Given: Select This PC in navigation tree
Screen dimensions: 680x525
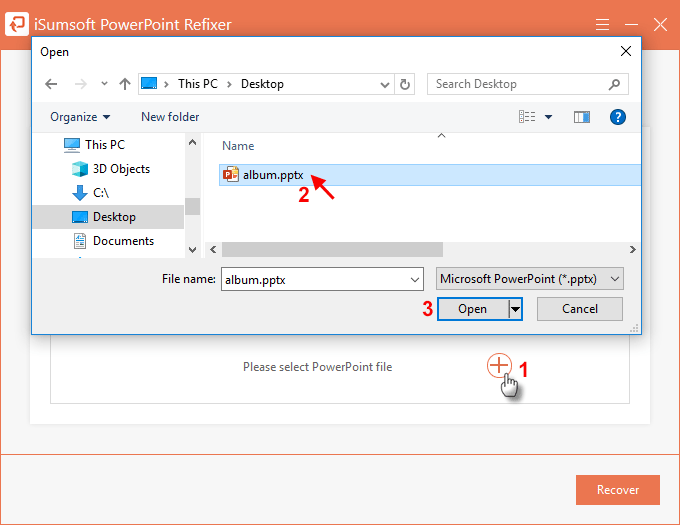Looking at the screenshot, I should pyautogui.click(x=105, y=144).
